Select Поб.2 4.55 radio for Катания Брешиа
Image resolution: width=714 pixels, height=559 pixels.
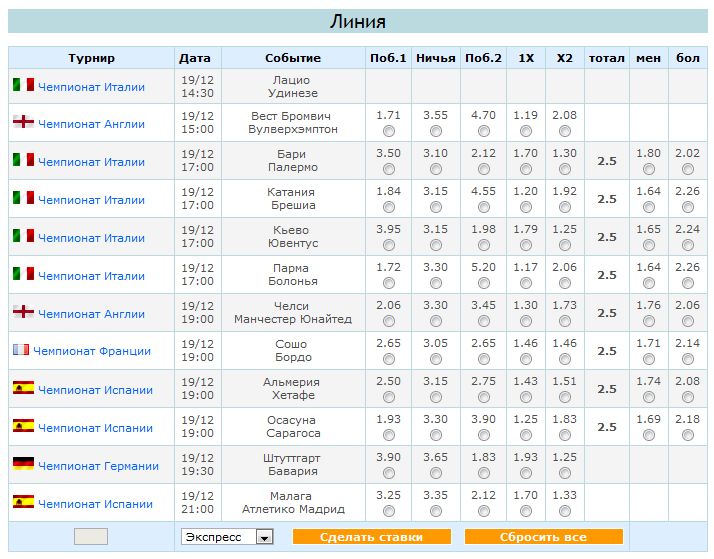484,208
